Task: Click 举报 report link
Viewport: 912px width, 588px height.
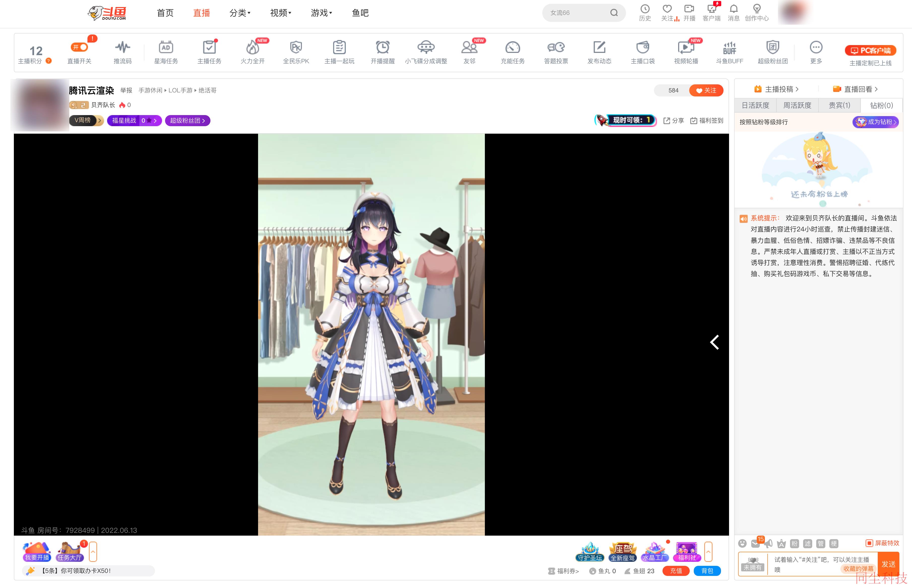Action: click(126, 90)
